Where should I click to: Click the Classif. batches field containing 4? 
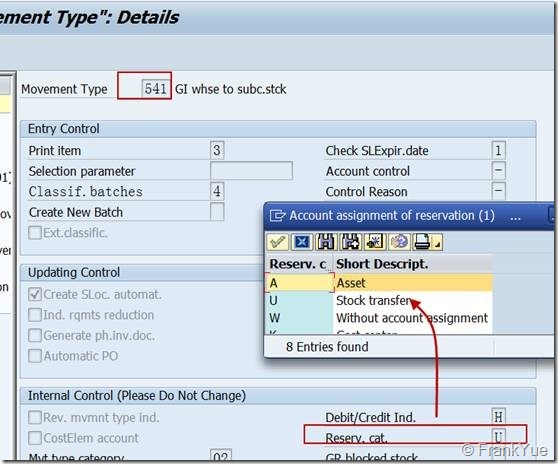217,191
